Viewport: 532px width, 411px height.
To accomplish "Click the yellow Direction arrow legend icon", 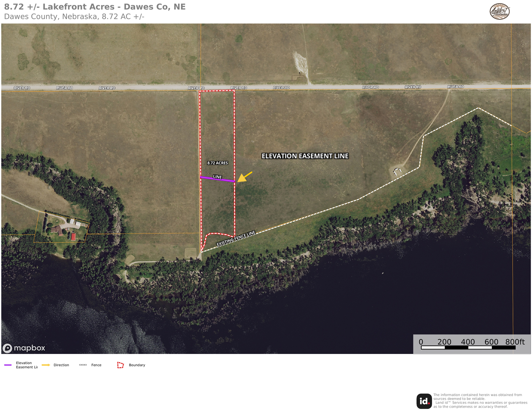I will coord(46,365).
